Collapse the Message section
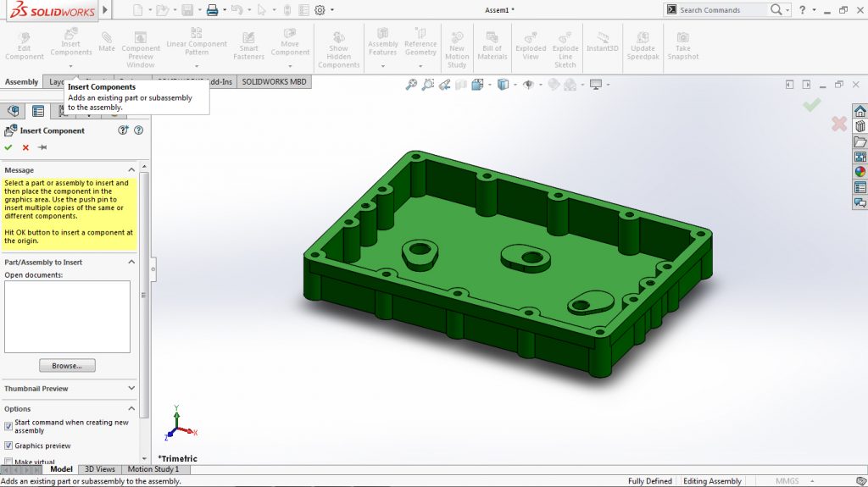This screenshot has width=868, height=487. pyautogui.click(x=131, y=170)
